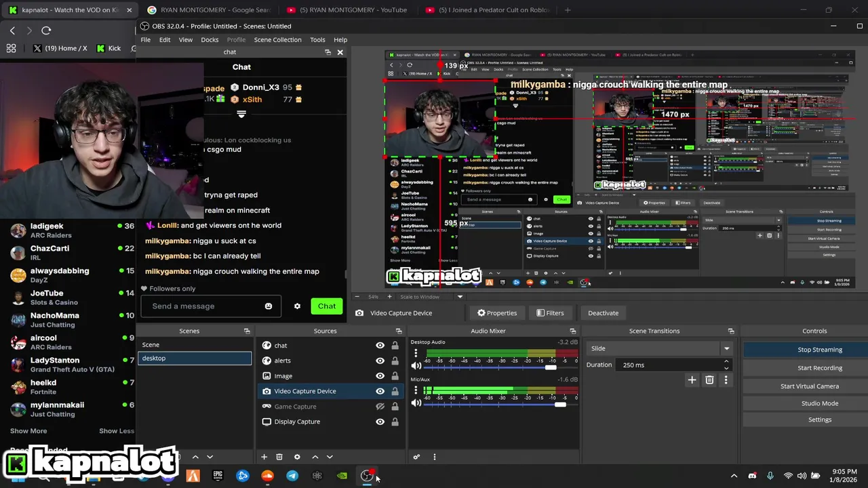Close the chat dock
Viewport: 868px width, 488px height.
pyautogui.click(x=340, y=52)
